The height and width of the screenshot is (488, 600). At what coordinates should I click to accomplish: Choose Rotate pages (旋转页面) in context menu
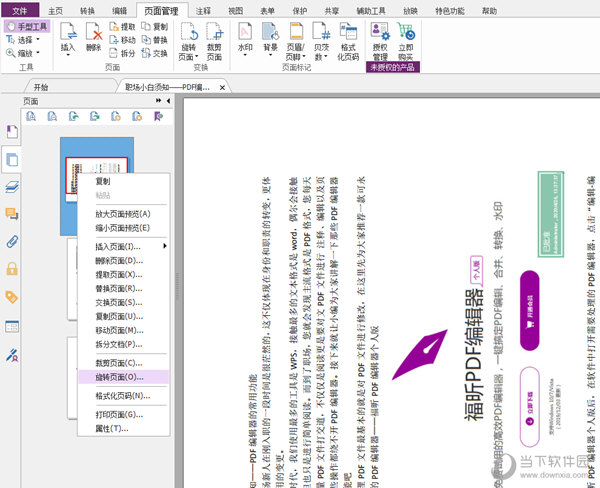pyautogui.click(x=119, y=377)
